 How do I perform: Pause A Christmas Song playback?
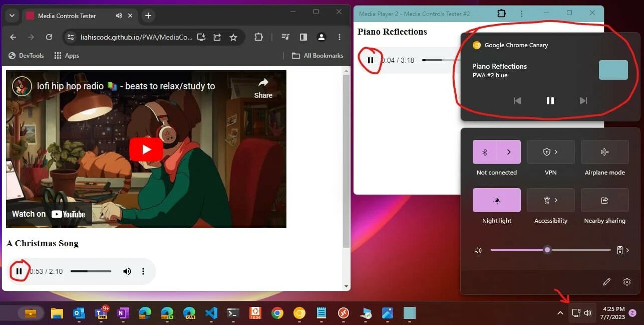(x=19, y=271)
